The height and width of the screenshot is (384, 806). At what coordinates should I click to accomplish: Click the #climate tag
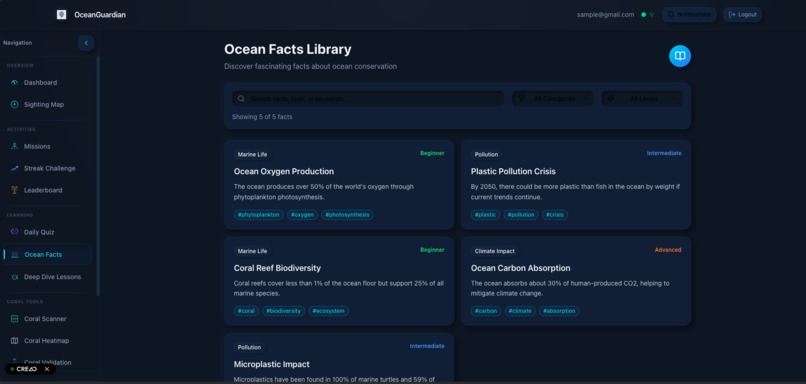pyautogui.click(x=520, y=311)
